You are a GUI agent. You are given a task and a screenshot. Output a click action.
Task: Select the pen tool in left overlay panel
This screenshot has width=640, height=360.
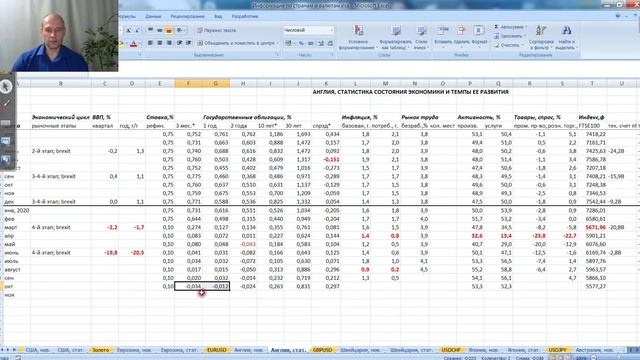[6, 104]
